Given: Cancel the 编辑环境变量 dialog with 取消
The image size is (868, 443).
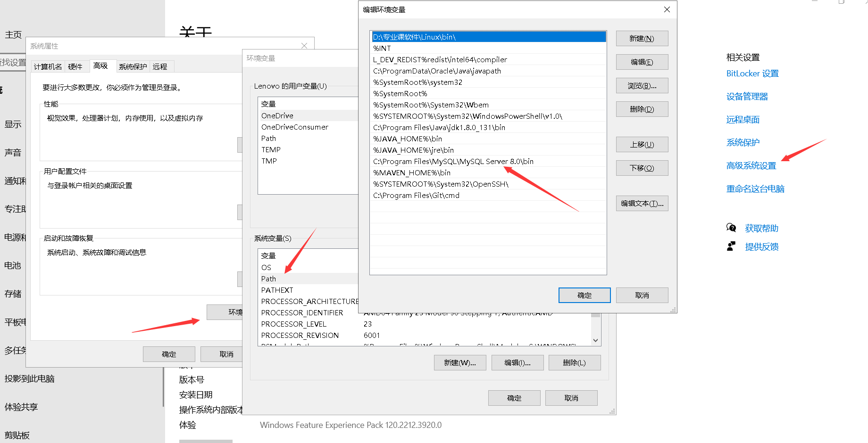Looking at the screenshot, I should [x=642, y=295].
